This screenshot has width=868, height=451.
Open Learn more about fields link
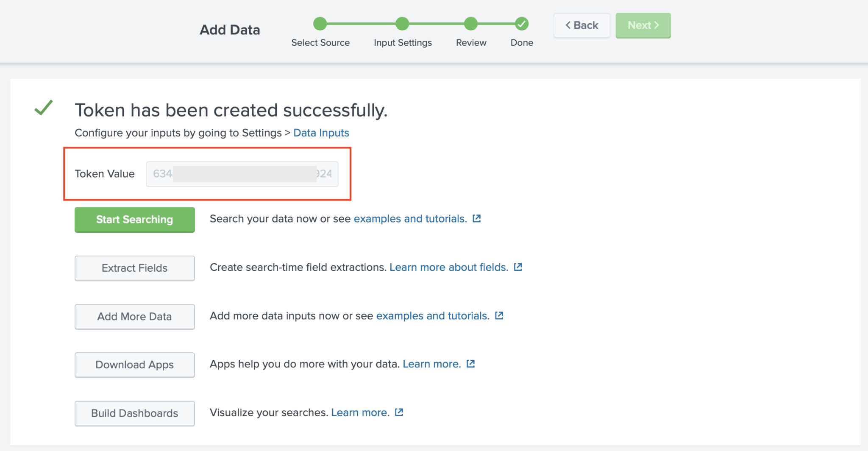point(448,267)
